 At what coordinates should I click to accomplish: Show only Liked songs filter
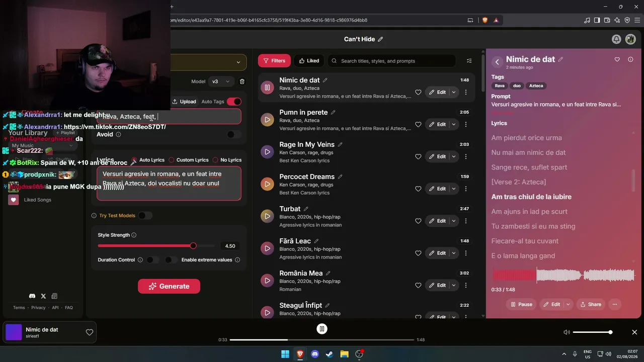coord(309,61)
